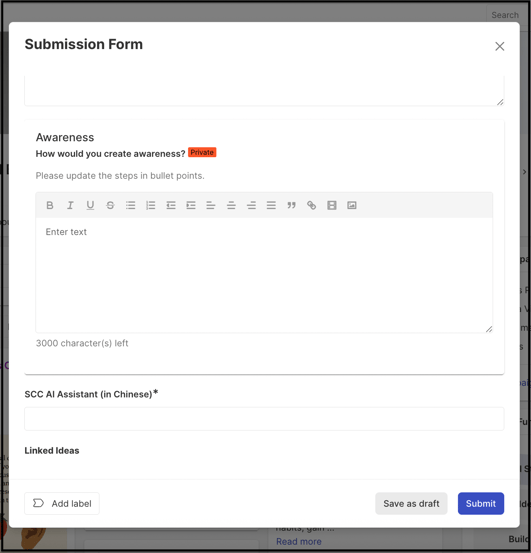Insert a numbered list
Image resolution: width=531 pixels, height=553 pixels.
pos(151,205)
